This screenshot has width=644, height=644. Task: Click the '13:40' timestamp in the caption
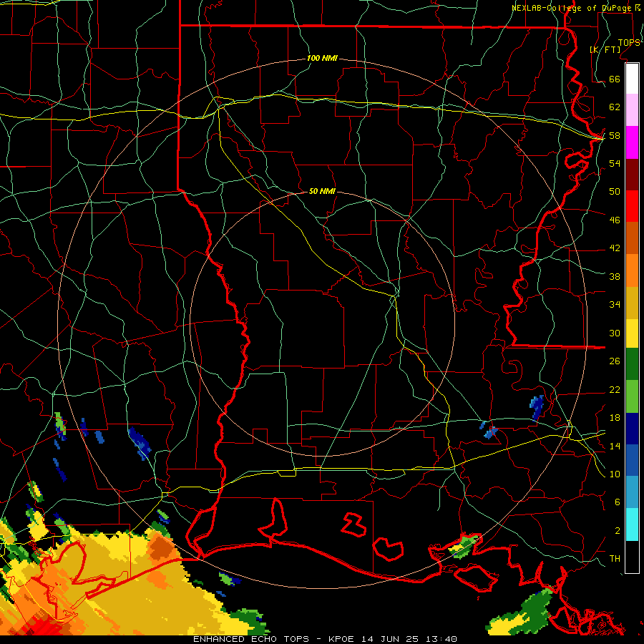(441, 639)
